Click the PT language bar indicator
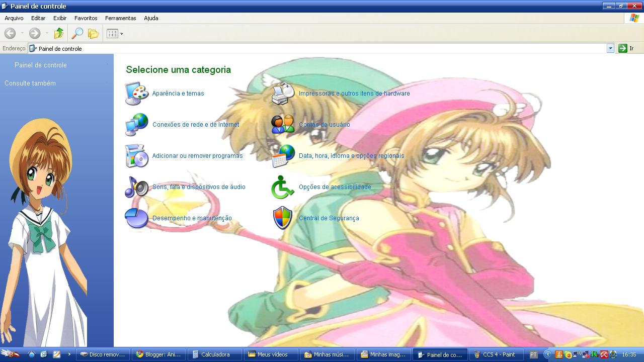The width and height of the screenshot is (644, 362). [x=533, y=354]
